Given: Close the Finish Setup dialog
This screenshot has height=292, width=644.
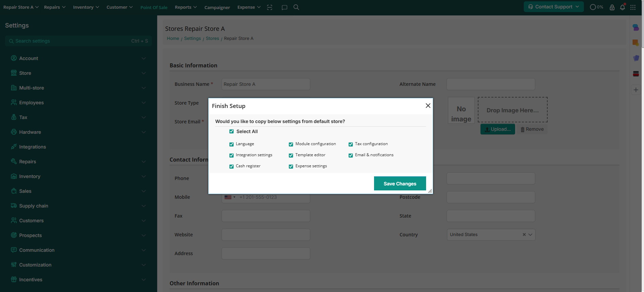Looking at the screenshot, I should pos(428,106).
